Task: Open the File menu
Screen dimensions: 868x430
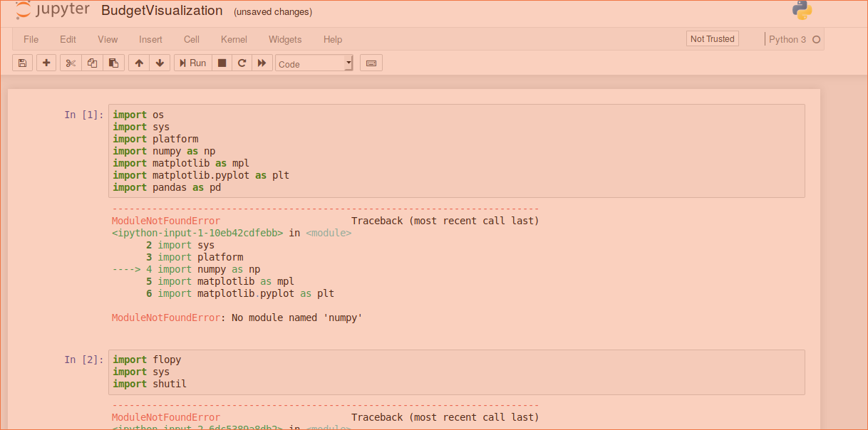Action: tap(31, 39)
